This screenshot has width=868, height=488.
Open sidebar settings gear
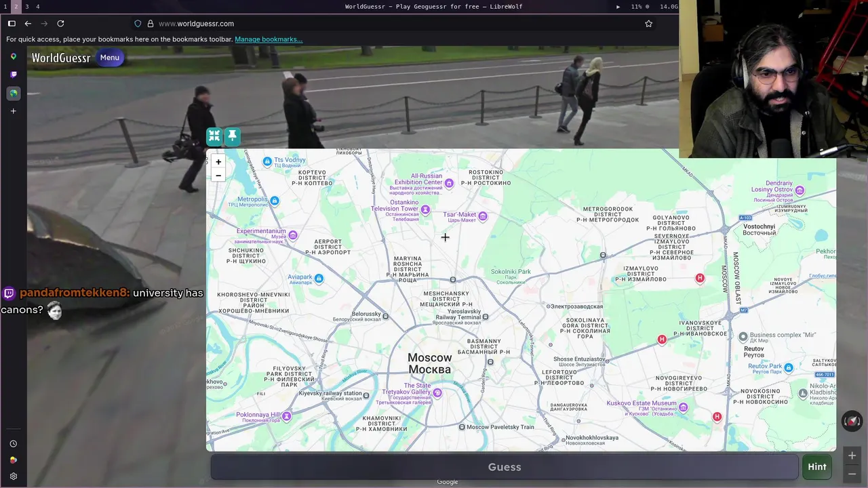point(13,476)
